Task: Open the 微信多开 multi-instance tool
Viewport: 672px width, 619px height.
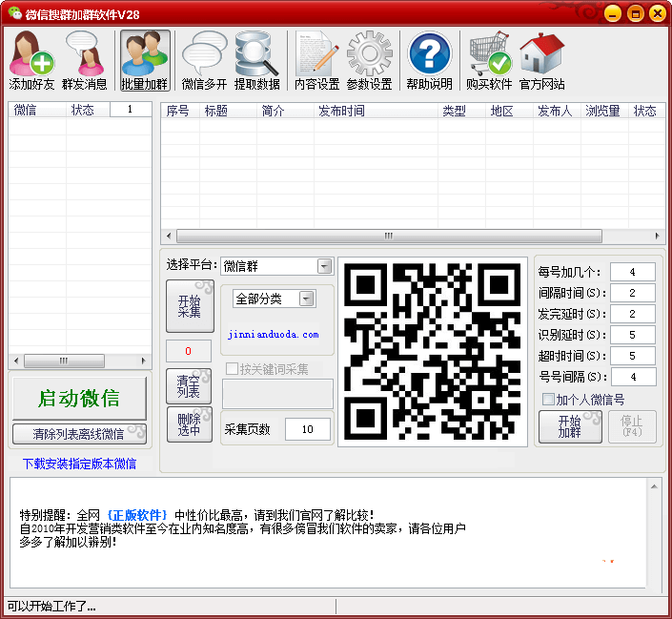Action: [204, 60]
